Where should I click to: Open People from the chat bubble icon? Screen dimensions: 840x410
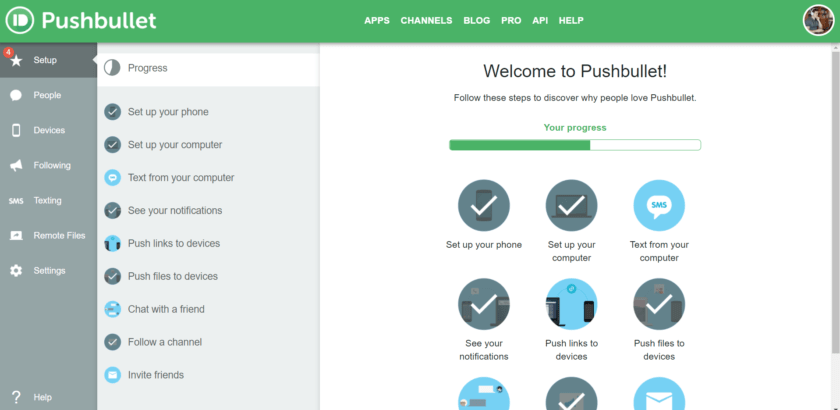(16, 95)
